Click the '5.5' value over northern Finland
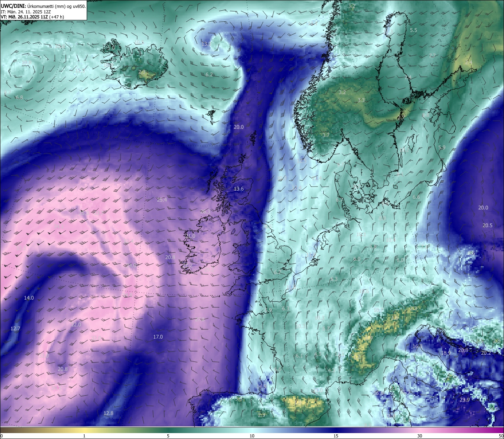Viewport: 504px width, 439px height. tap(413, 30)
